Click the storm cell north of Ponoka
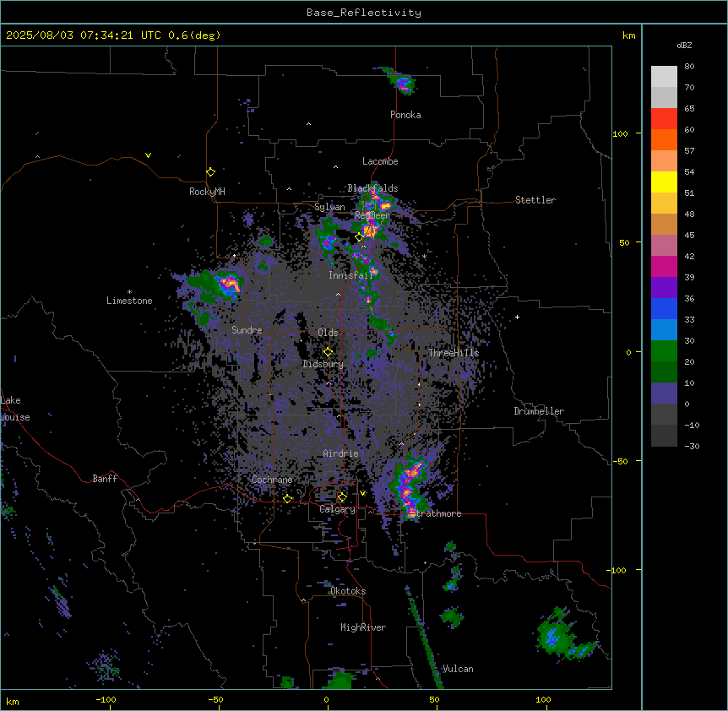The width and height of the screenshot is (728, 711). (403, 83)
